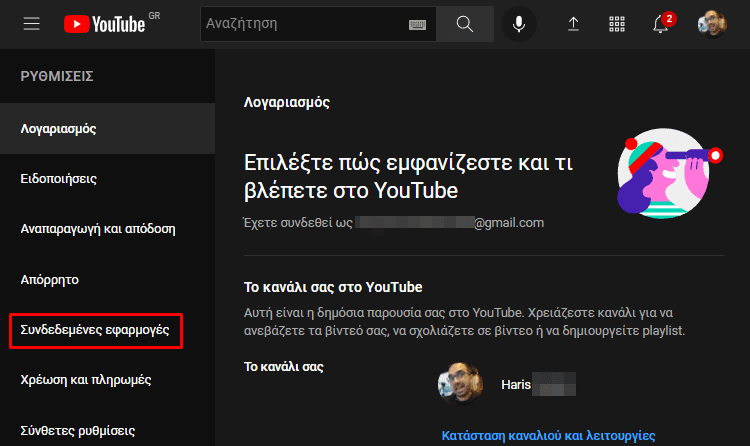This screenshot has width=750, height=446.
Task: Open the notifications bell
Action: (x=661, y=23)
